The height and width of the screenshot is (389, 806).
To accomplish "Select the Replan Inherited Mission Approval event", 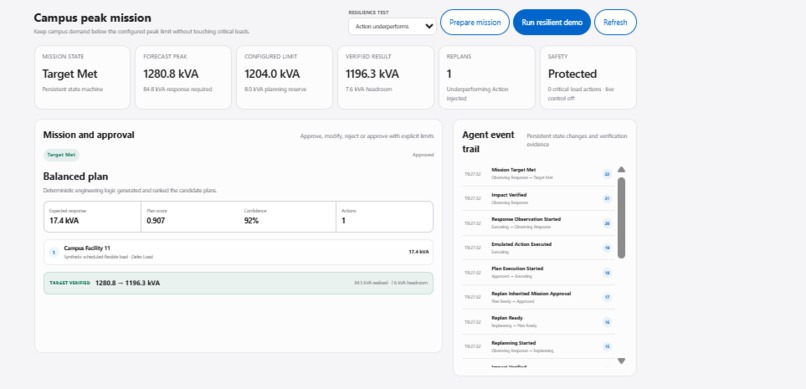I will tap(538, 297).
